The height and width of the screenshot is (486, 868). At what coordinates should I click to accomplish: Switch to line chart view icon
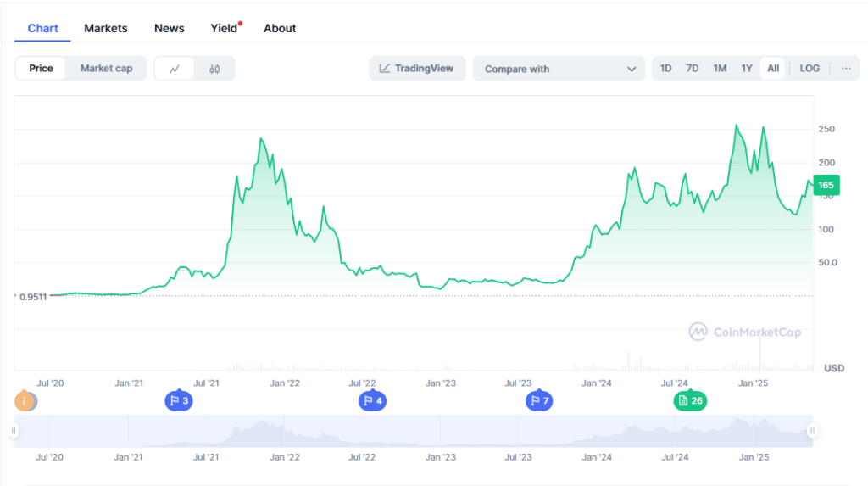(175, 69)
